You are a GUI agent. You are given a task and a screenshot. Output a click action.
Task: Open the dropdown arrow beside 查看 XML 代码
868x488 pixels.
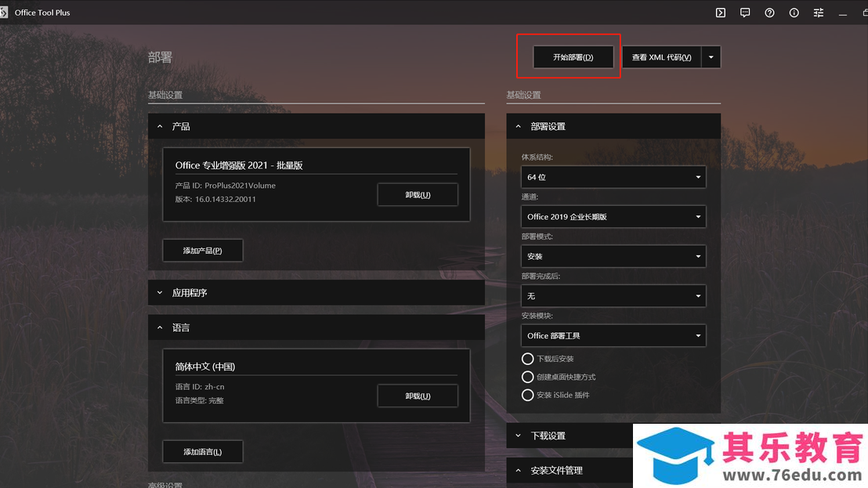pos(711,57)
